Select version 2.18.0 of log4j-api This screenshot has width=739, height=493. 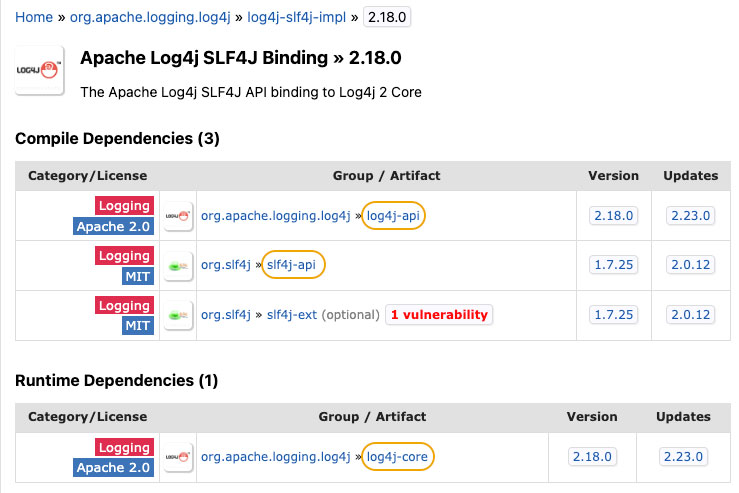(614, 216)
